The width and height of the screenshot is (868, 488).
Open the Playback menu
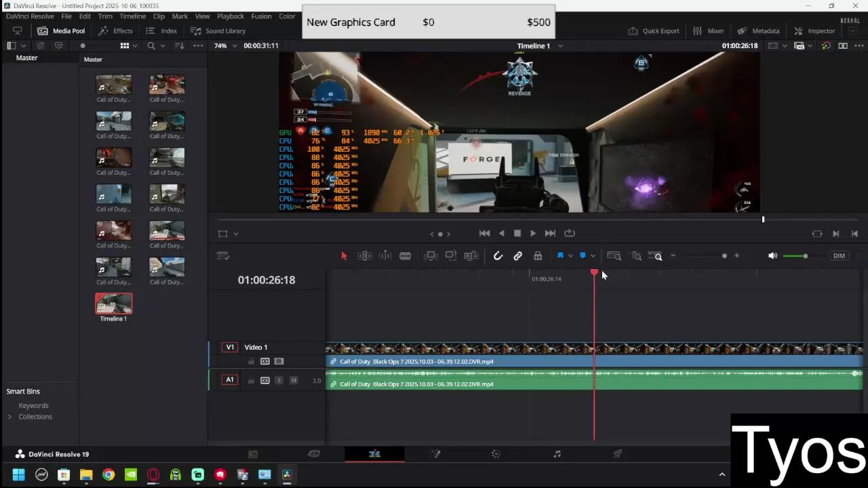click(231, 16)
